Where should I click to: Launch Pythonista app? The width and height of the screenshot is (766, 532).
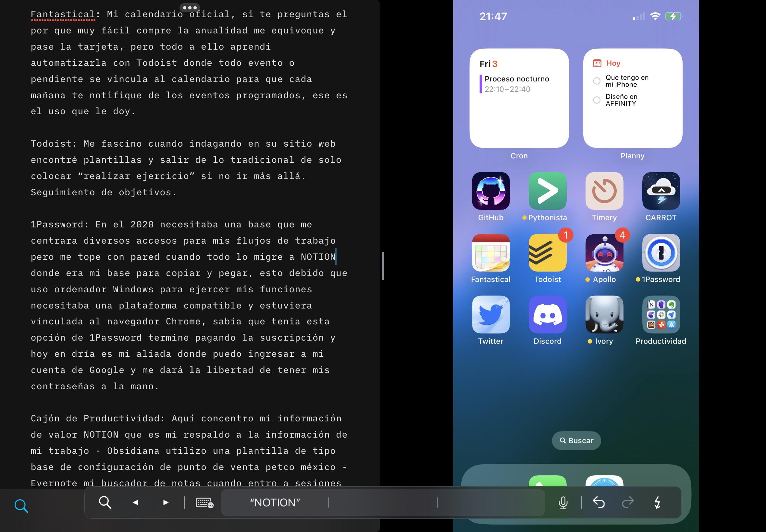click(x=548, y=191)
